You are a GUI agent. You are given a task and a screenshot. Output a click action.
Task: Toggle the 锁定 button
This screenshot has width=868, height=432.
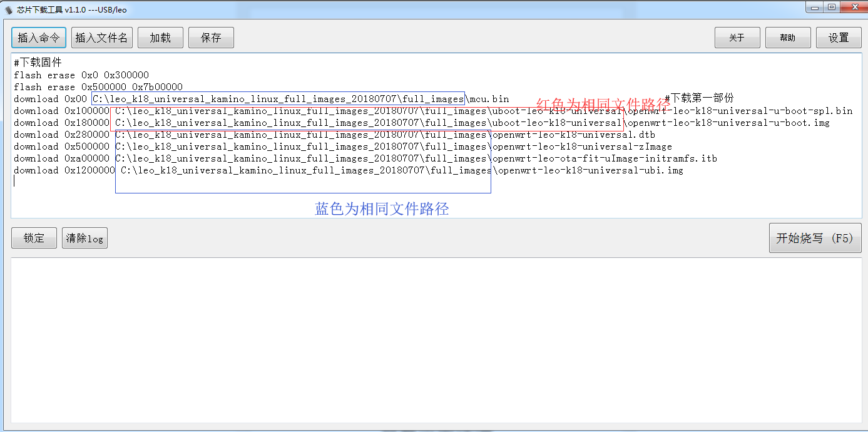pyautogui.click(x=34, y=238)
